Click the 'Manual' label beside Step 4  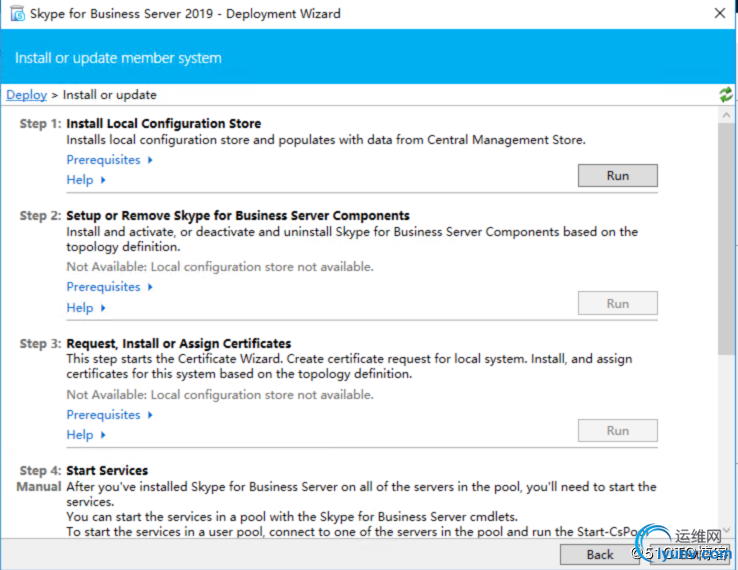tap(39, 487)
